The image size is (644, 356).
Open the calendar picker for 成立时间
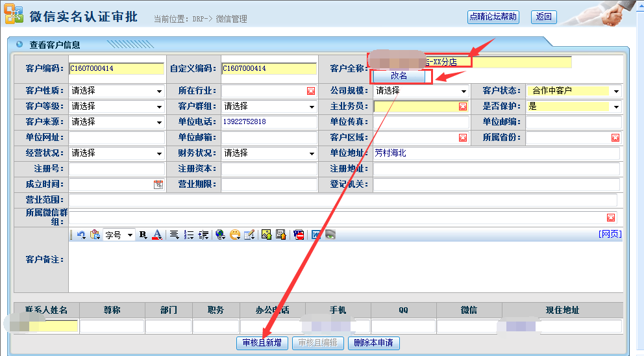(x=158, y=184)
